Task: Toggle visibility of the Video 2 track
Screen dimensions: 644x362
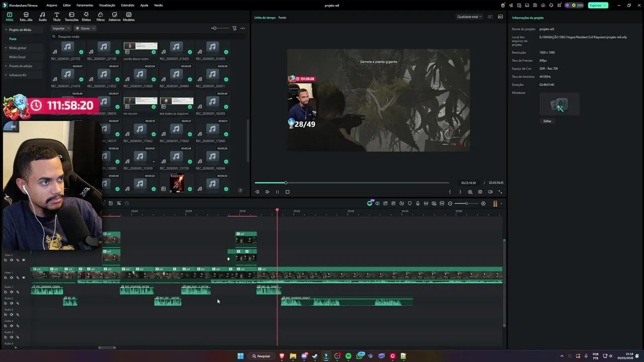Action: 23,260
